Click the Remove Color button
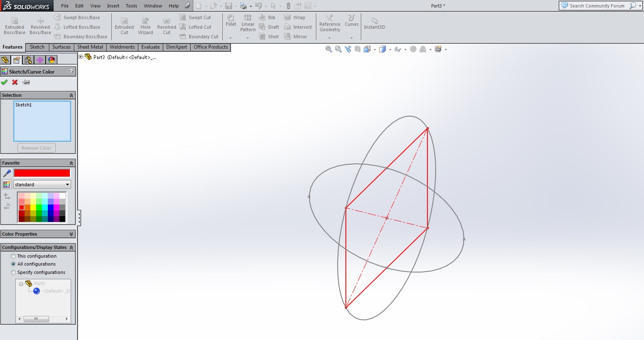Screen dimensions: 644x340 click(x=37, y=148)
